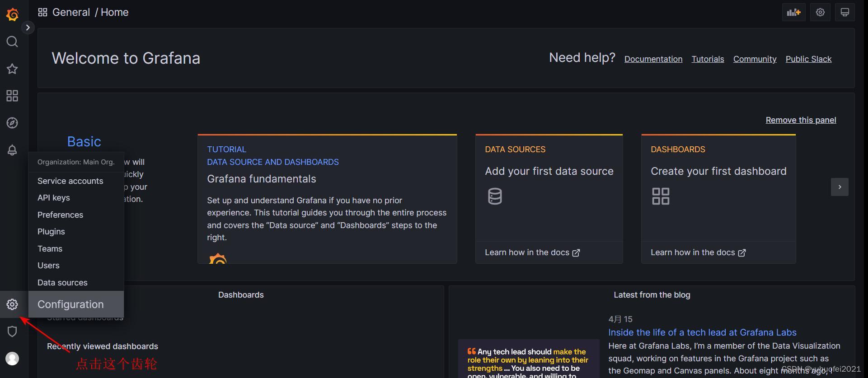This screenshot has width=868, height=378.
Task: Click the next arrow on setup cards
Action: click(840, 187)
